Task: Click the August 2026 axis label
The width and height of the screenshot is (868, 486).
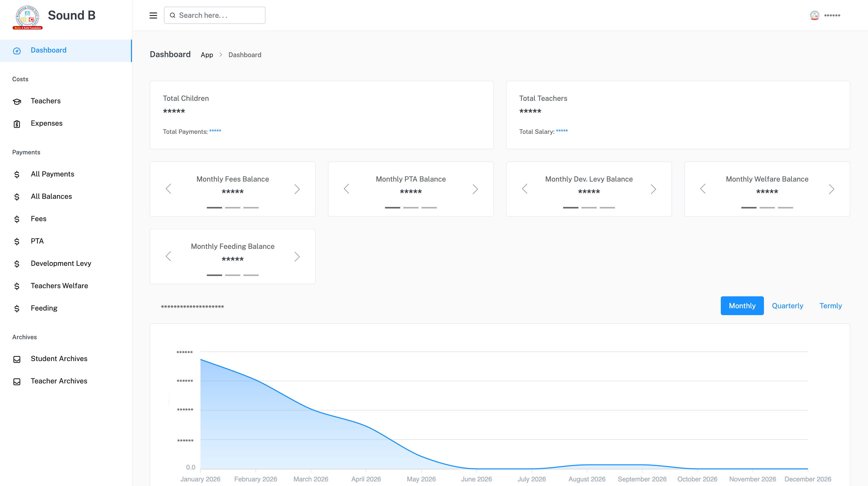Action: pyautogui.click(x=587, y=479)
